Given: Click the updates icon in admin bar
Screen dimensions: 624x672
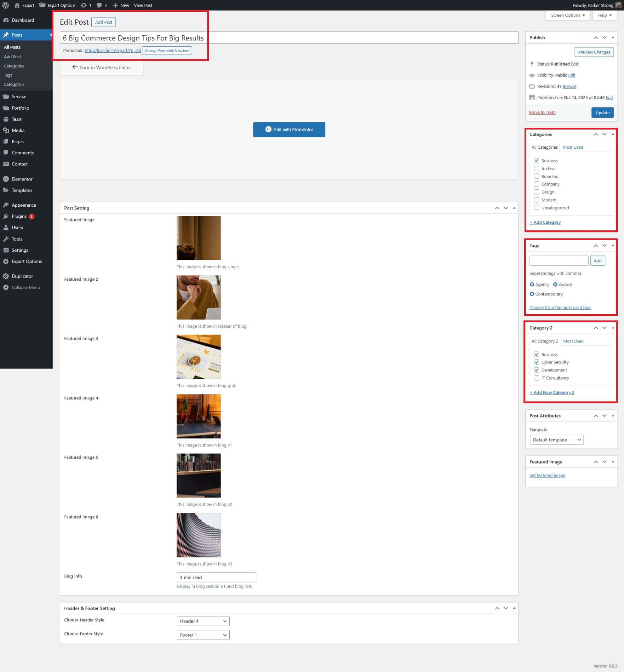Looking at the screenshot, I should click(x=84, y=5).
